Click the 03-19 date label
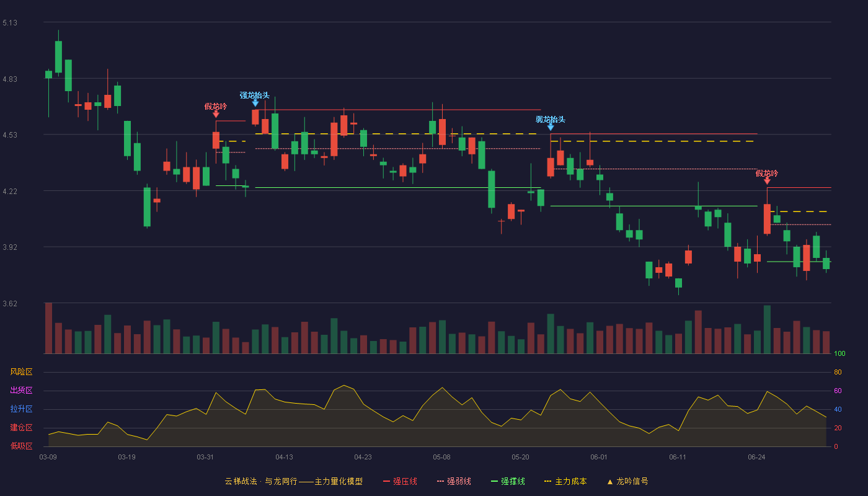This screenshot has width=868, height=496. pos(126,457)
